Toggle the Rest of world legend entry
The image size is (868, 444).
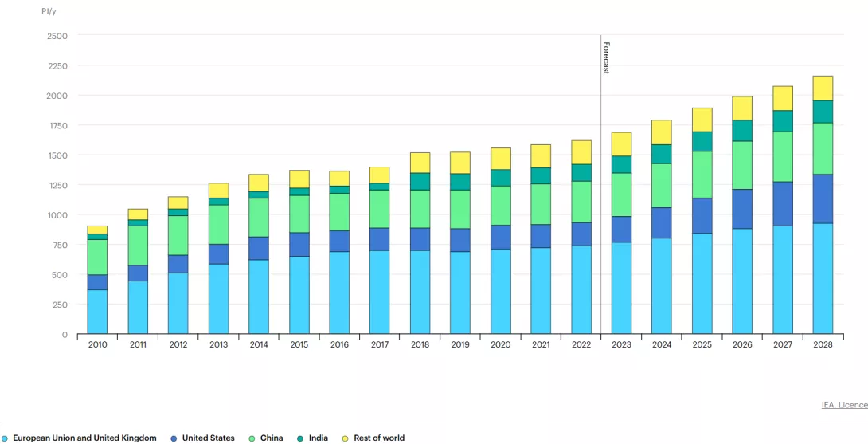pos(373,438)
